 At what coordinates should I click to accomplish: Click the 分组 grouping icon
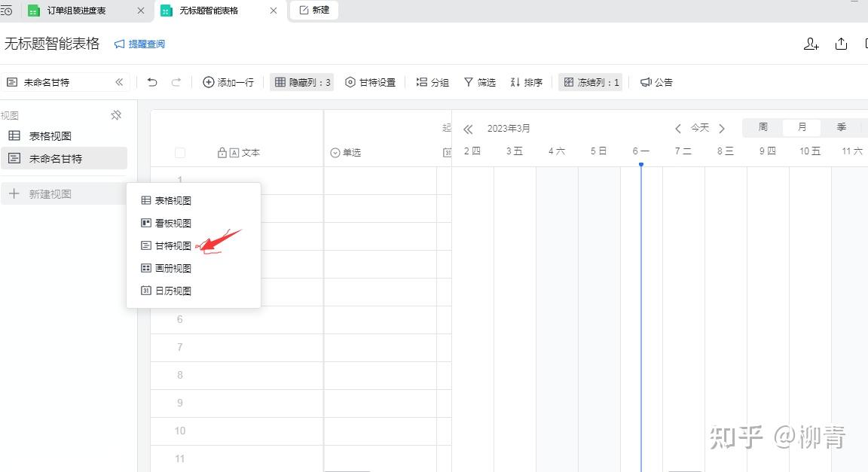[432, 83]
